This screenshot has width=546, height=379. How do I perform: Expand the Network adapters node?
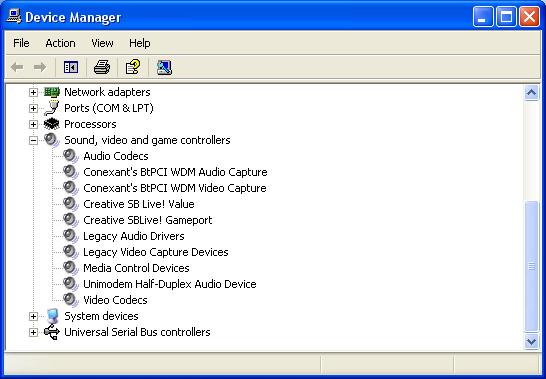33,92
